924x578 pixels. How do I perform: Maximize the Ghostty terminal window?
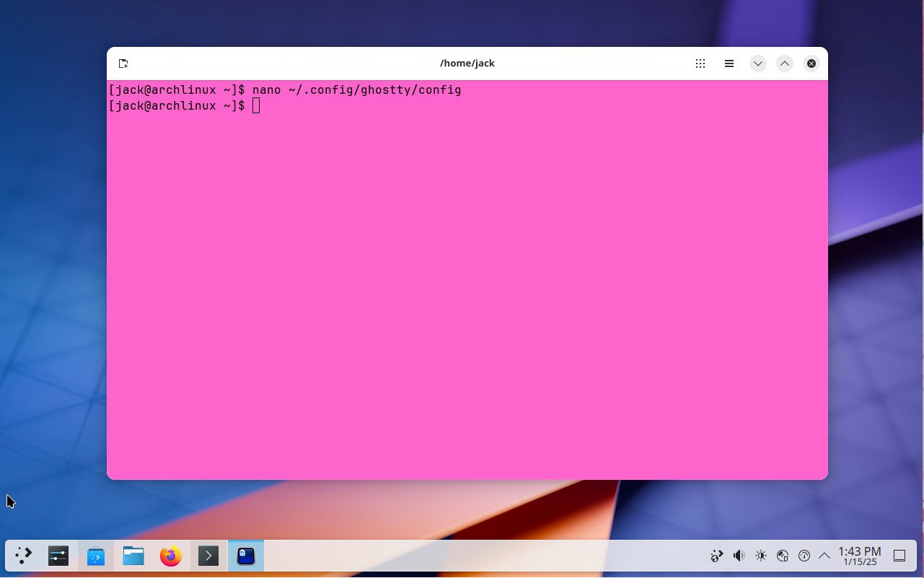click(785, 64)
